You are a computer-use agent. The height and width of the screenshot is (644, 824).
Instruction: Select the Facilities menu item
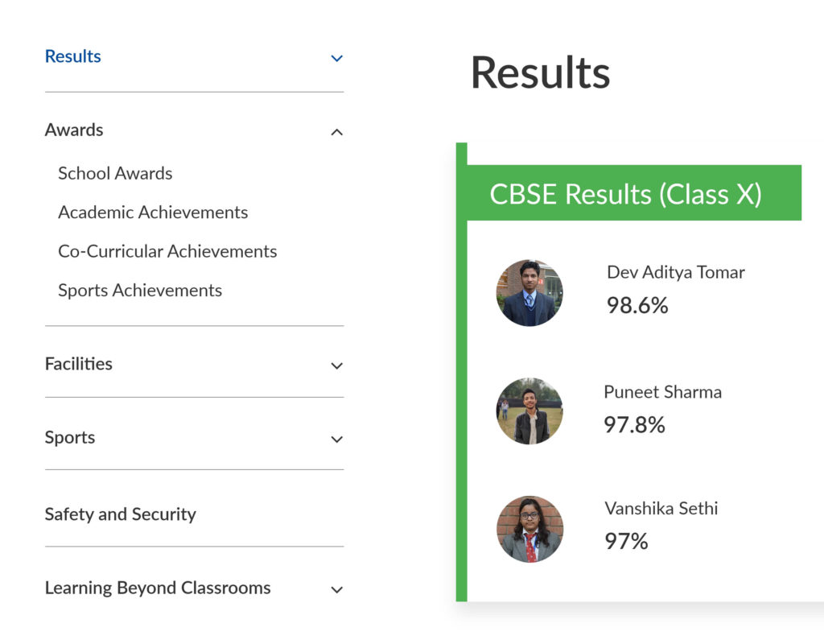tap(79, 364)
